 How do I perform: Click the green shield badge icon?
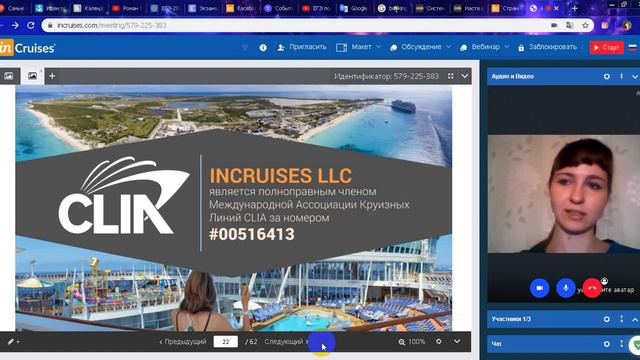[x=636, y=345]
